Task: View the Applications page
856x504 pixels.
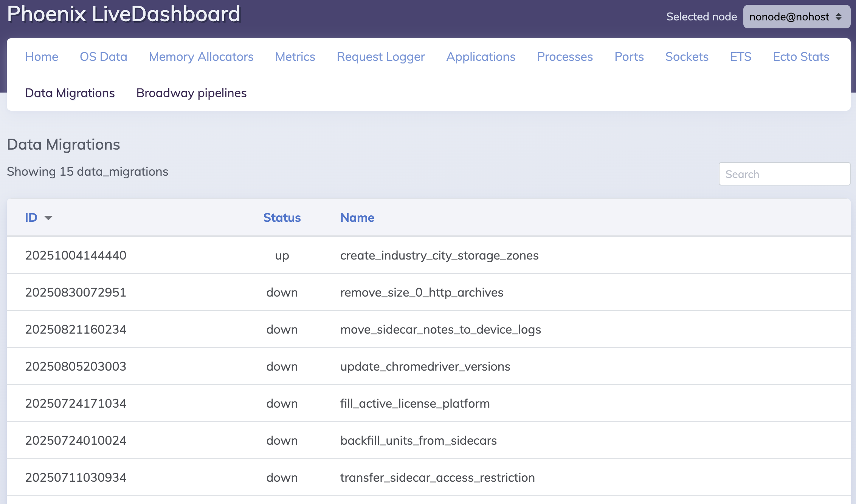Action: tap(481, 57)
